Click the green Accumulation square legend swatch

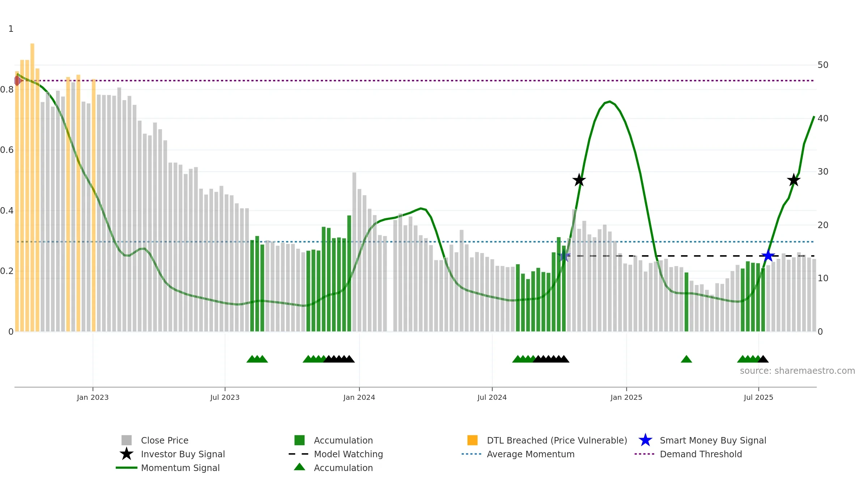click(x=299, y=440)
